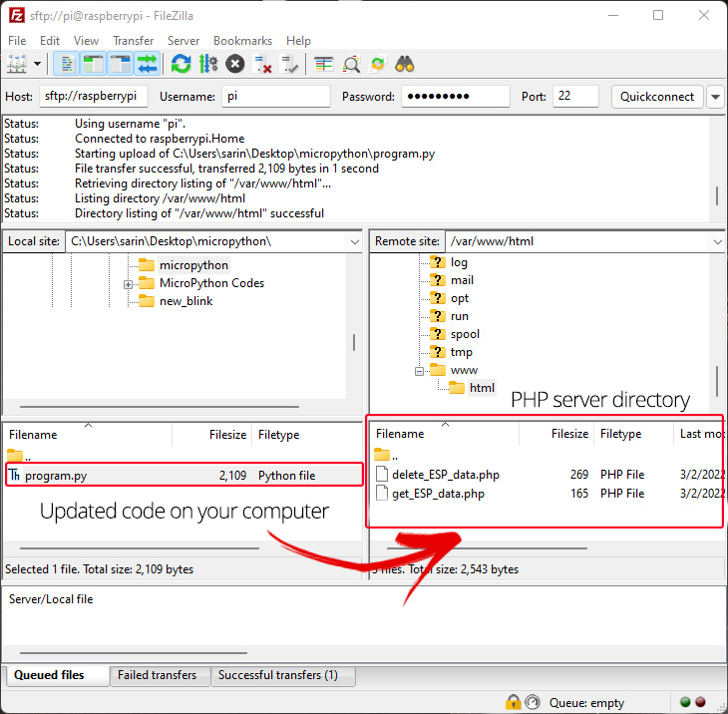Toggle message log display

click(67, 64)
